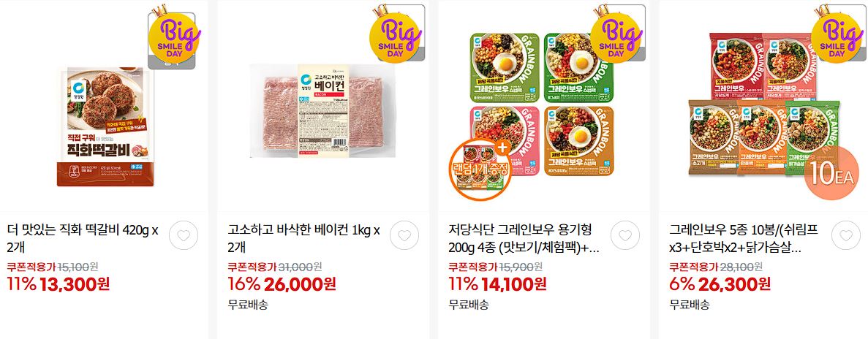Open the 직화떡갈비 product image

point(105,126)
